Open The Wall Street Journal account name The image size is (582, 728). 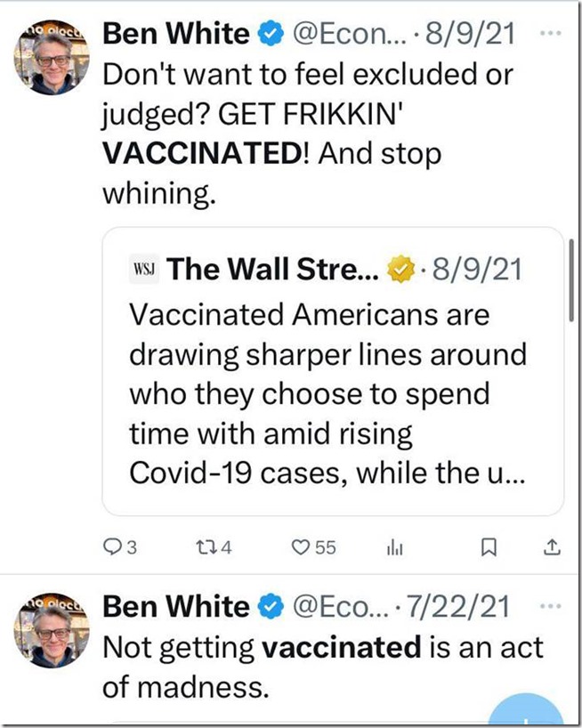(271, 268)
